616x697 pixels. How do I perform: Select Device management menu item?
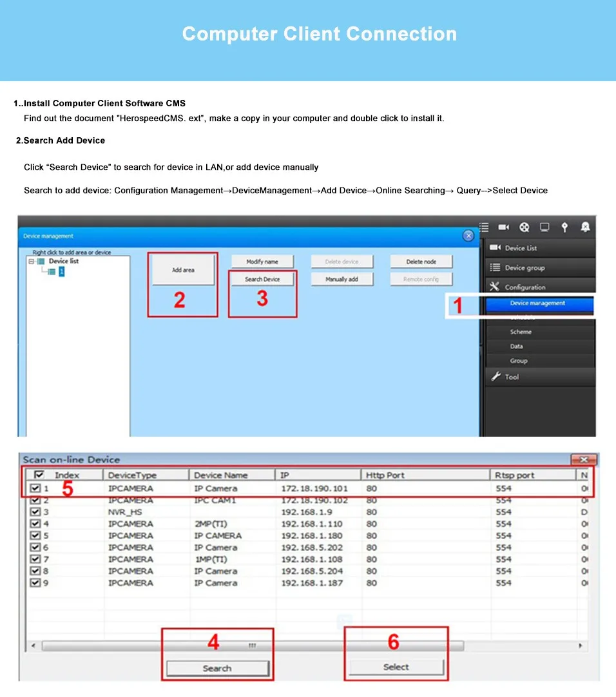tap(539, 303)
